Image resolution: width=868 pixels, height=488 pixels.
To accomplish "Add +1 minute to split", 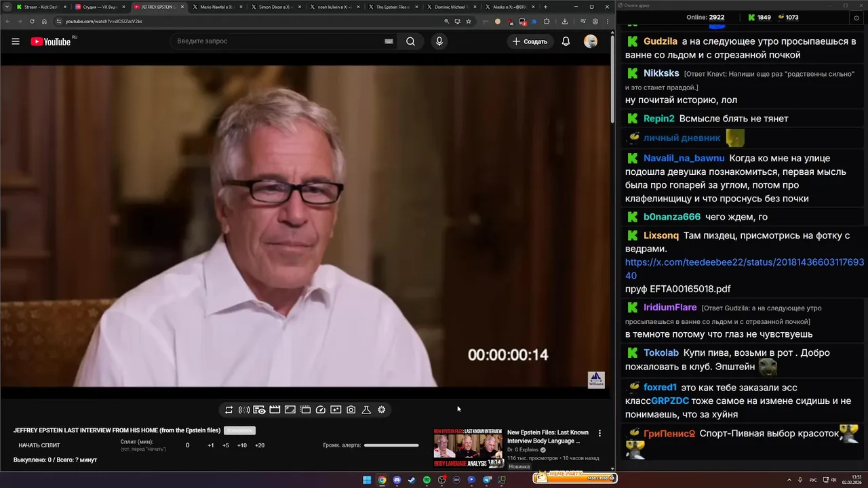I will (x=211, y=445).
